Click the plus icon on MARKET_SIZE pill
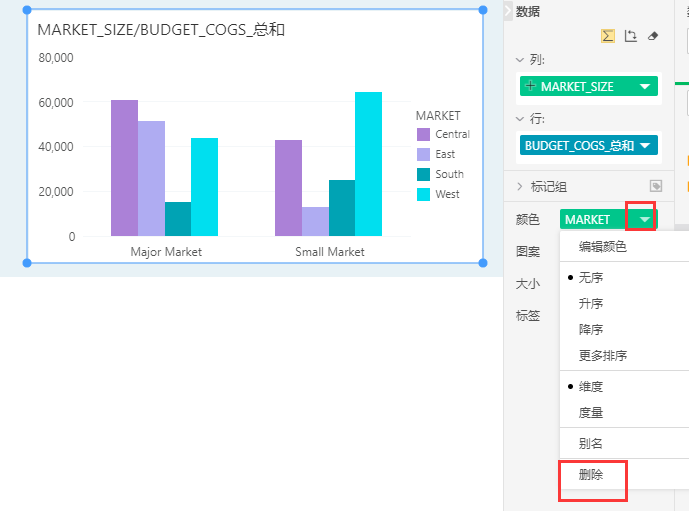Screen dimensions: 689x511 tap(530, 87)
